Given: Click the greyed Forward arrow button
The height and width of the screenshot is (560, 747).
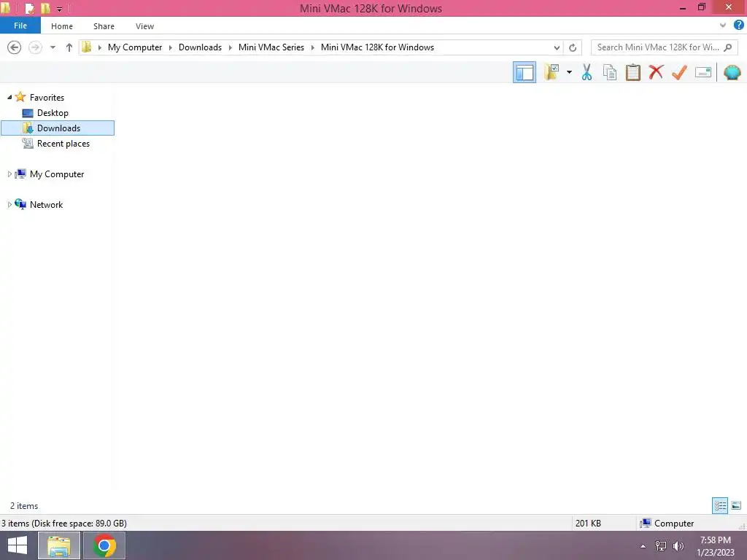Looking at the screenshot, I should tap(35, 47).
